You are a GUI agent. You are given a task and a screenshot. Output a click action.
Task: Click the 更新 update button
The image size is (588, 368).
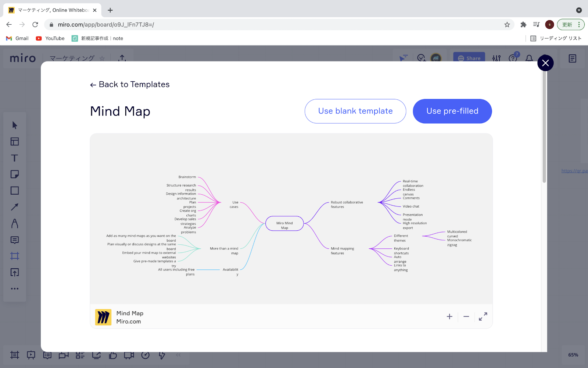coord(571,25)
